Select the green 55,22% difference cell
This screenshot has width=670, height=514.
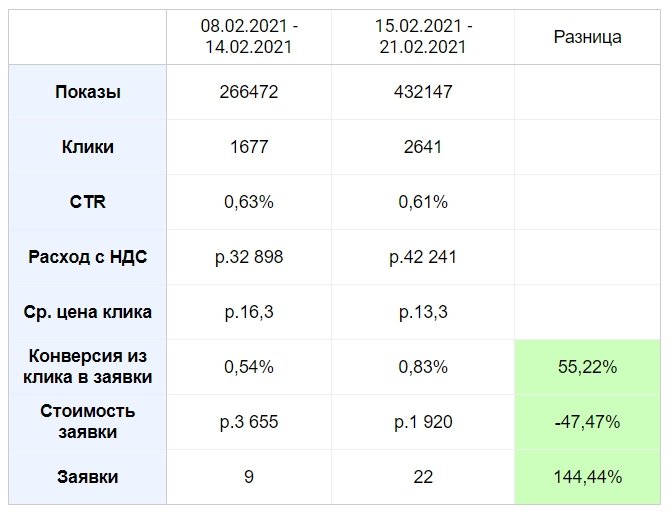point(587,367)
